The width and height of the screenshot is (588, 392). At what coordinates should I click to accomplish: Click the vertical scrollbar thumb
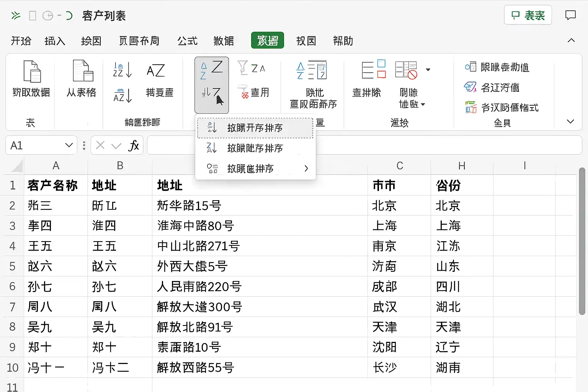(x=582, y=241)
